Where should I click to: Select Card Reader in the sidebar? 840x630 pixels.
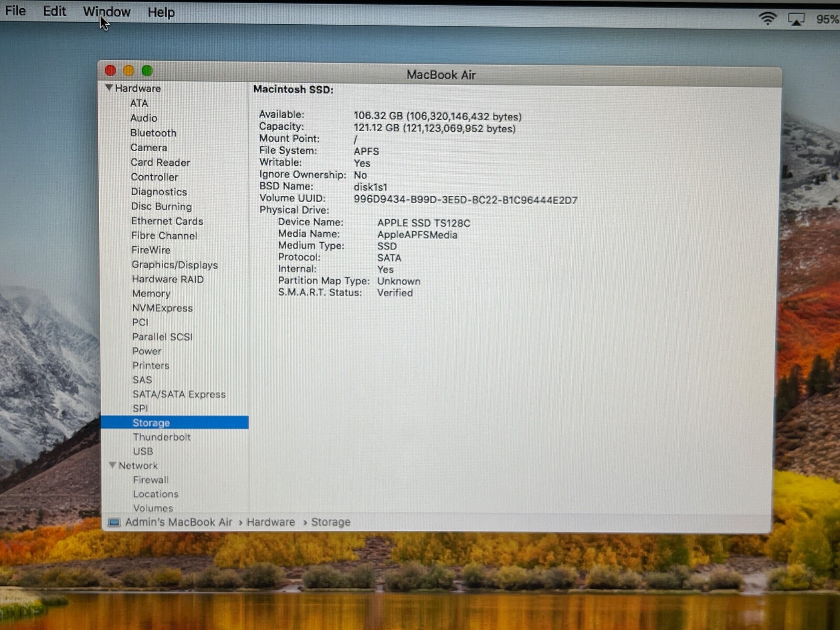pyautogui.click(x=160, y=162)
